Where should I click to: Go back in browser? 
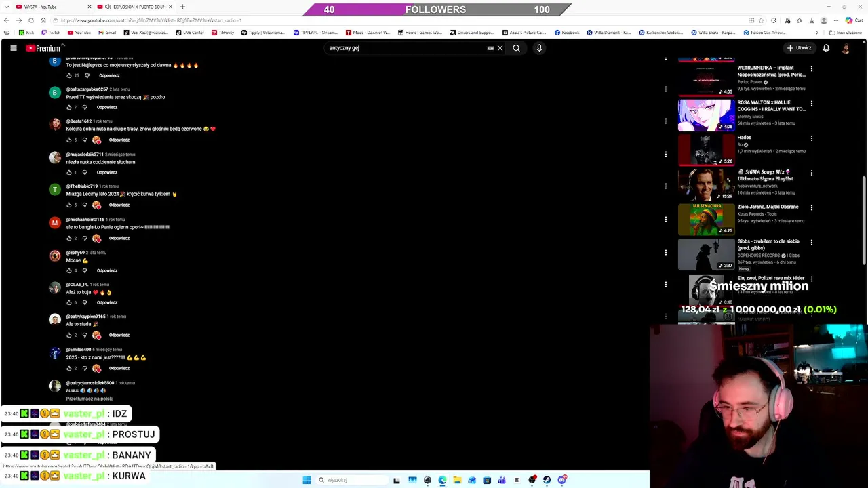[x=7, y=20]
